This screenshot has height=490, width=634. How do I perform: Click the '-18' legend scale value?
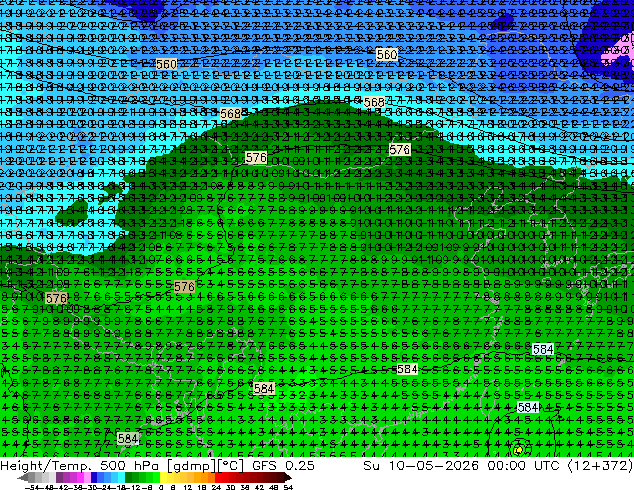tap(118, 488)
